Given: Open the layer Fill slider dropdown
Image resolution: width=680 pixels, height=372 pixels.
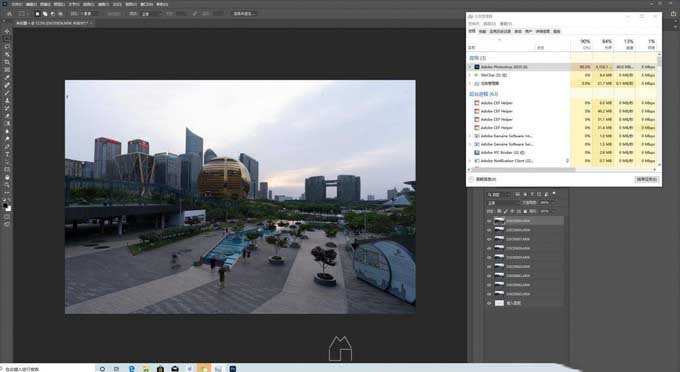Looking at the screenshot, I should 554,212.
